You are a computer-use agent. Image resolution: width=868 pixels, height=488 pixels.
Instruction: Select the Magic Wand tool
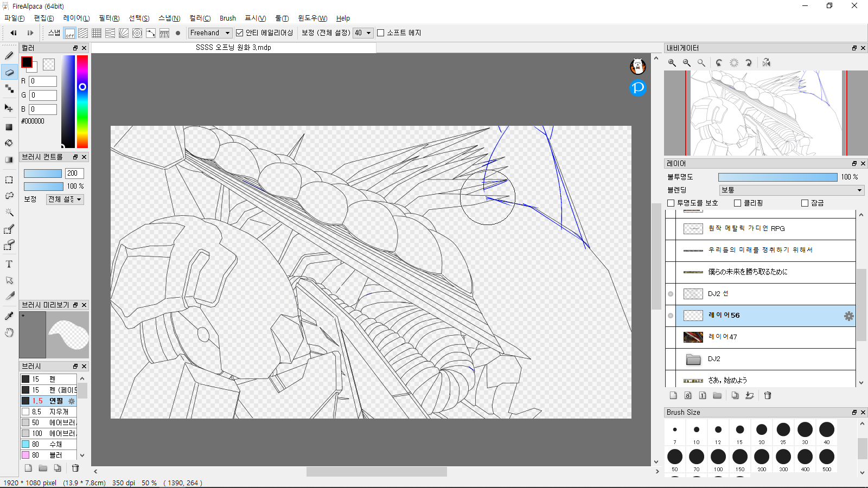(9, 212)
